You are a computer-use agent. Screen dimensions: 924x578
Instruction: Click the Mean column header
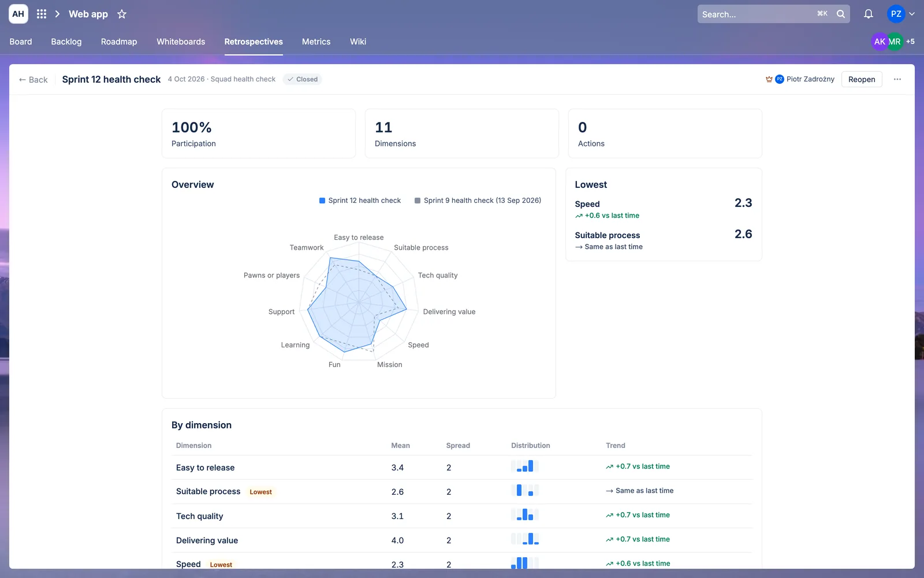400,446
